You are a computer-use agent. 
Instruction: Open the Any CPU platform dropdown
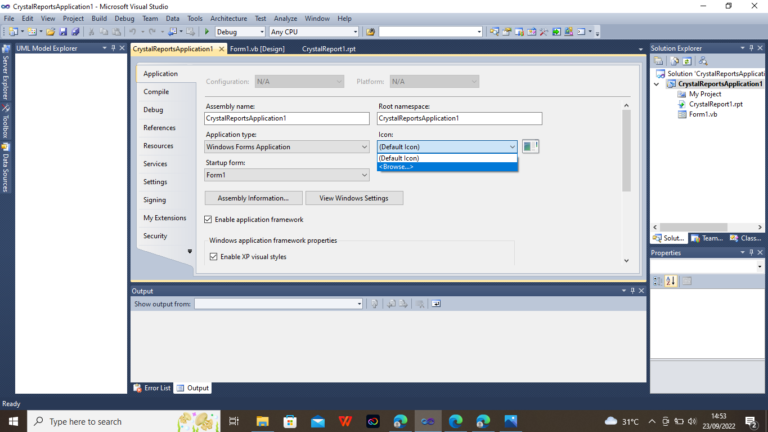pyautogui.click(x=313, y=32)
